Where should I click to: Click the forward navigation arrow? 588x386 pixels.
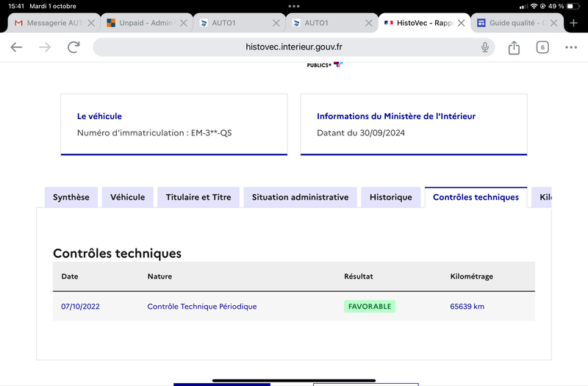click(45, 47)
